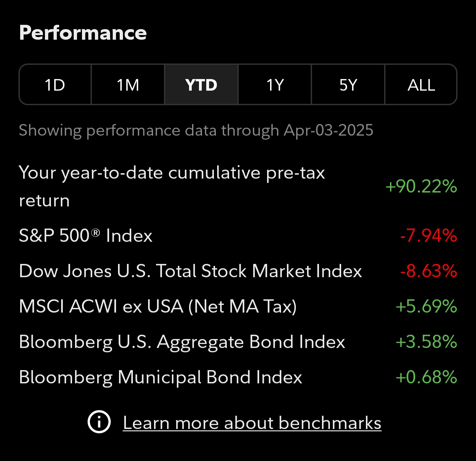476x461 pixels.
Task: Click the S&P 500 Index row
Action: pos(238,235)
